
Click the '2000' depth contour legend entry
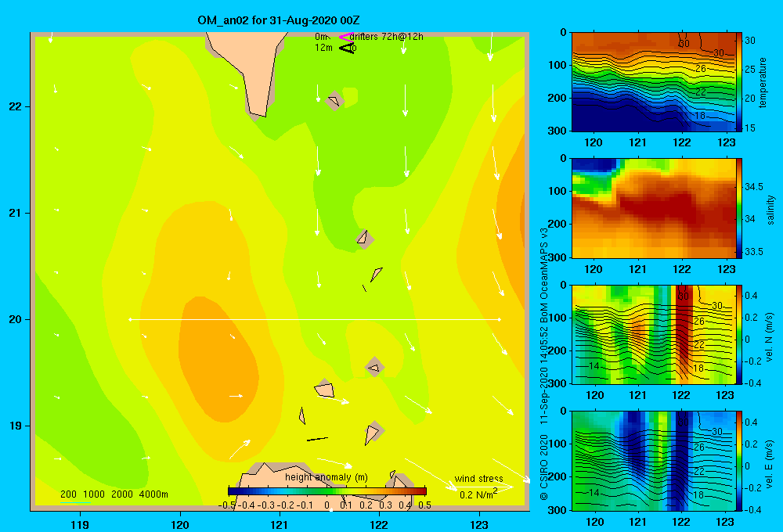pos(122,494)
